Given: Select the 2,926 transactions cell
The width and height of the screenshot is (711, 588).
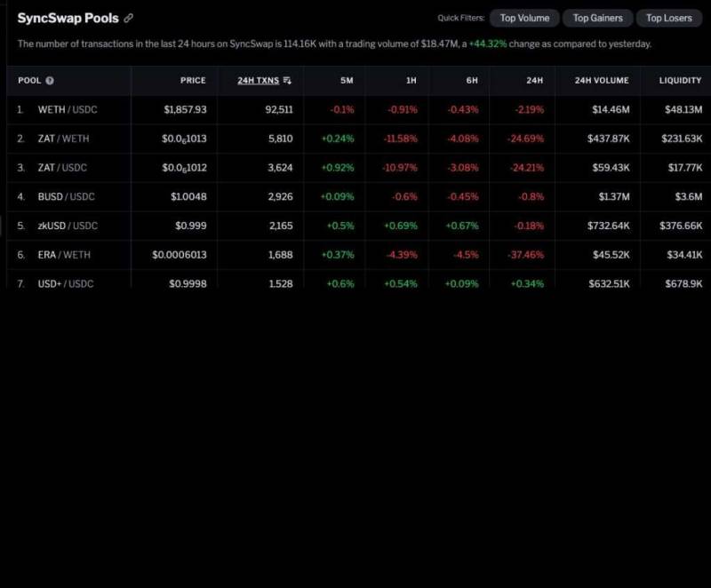Looking at the screenshot, I should pos(280,196).
